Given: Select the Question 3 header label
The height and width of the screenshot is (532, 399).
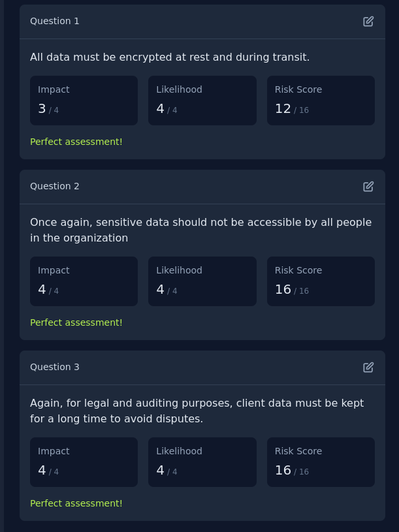Looking at the screenshot, I should point(55,367).
